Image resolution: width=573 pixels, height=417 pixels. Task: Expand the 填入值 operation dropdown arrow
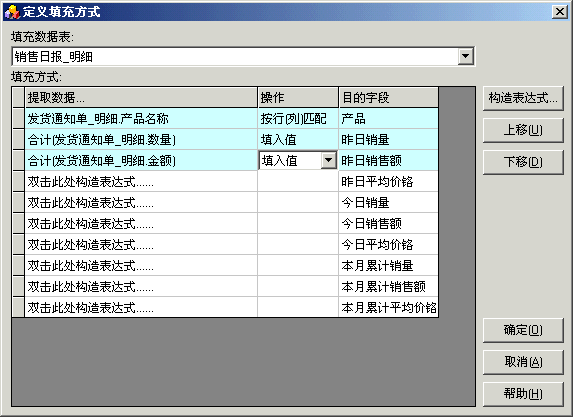pyautogui.click(x=329, y=160)
